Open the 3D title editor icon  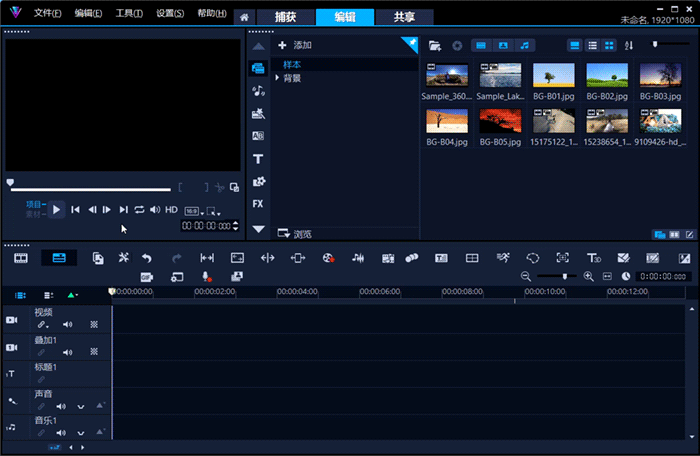point(593,258)
